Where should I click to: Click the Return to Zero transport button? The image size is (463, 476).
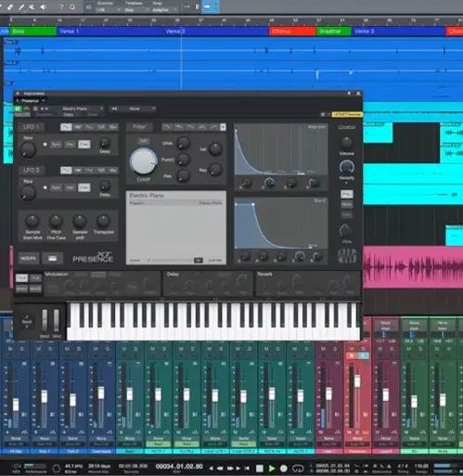coord(247,469)
